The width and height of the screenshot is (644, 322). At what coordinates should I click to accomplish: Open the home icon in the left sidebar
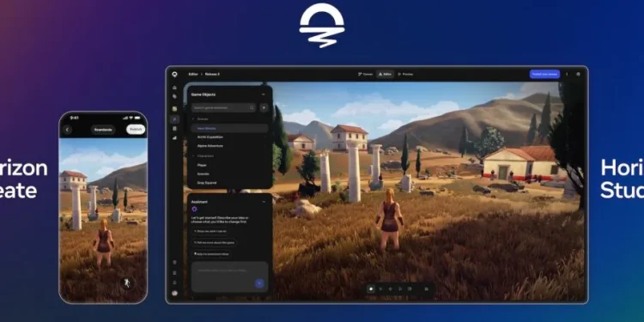tap(174, 88)
